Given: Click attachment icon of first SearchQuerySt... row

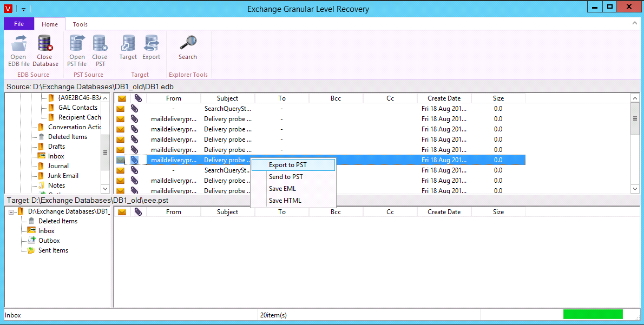Looking at the screenshot, I should point(134,109).
